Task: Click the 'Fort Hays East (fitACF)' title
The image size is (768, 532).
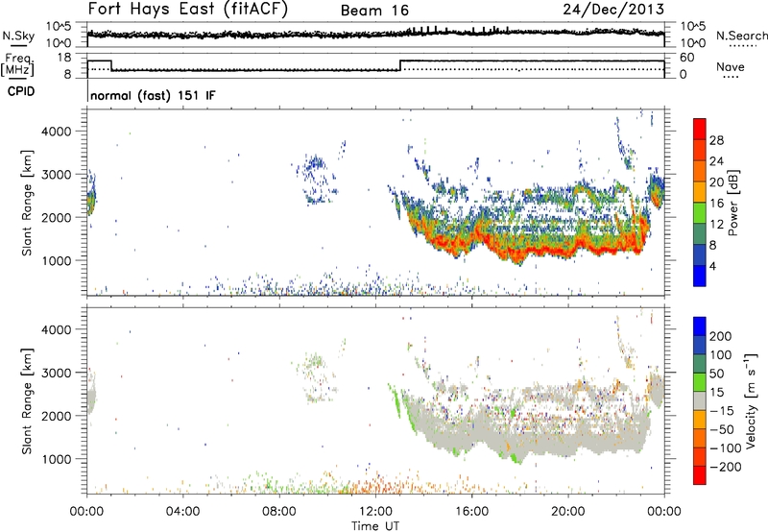Action: point(188,10)
